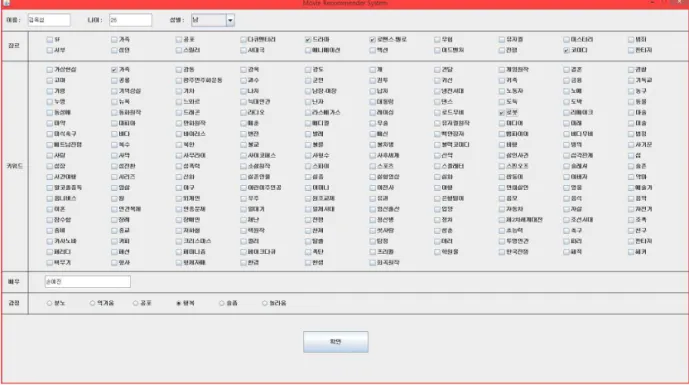Check the 블랙코미디 keyword checkbox
689x385 pixels.
437,145
